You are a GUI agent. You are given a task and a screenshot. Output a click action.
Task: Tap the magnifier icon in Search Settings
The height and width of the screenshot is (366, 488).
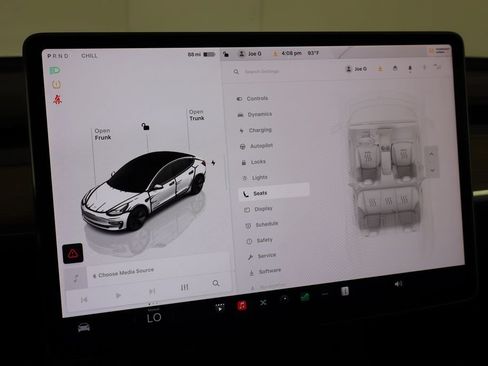coord(236,72)
